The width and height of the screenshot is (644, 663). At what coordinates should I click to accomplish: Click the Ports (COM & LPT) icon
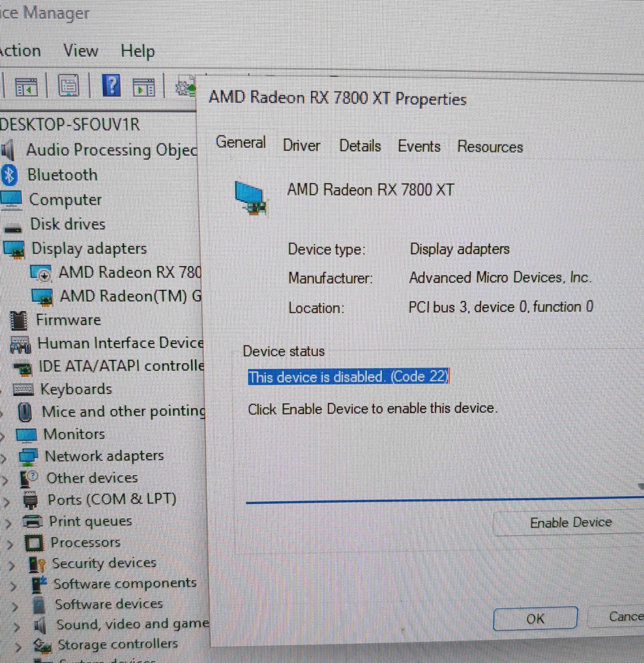coord(31,501)
